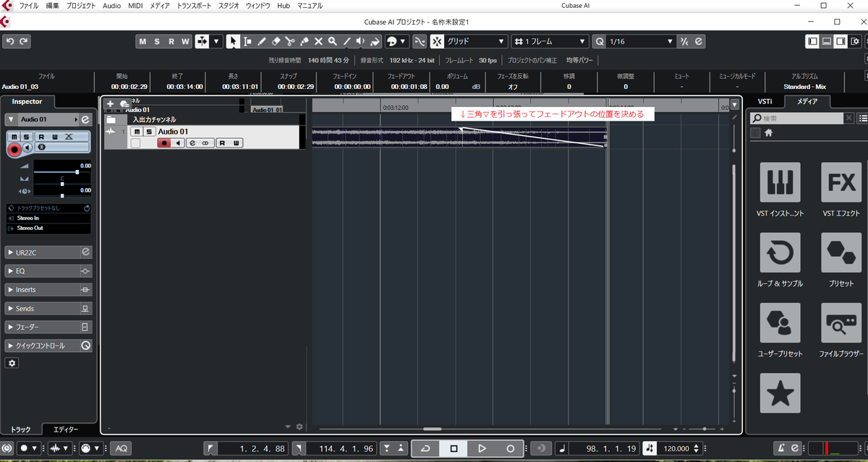This screenshot has width=868, height=462.
Task: Toggle global Write automation button W
Action: (x=185, y=41)
